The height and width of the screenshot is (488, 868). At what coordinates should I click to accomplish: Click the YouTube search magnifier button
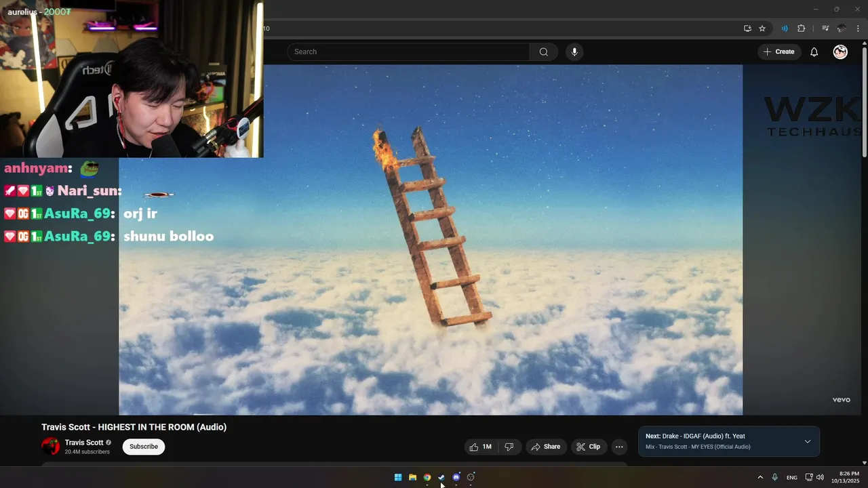tap(544, 52)
